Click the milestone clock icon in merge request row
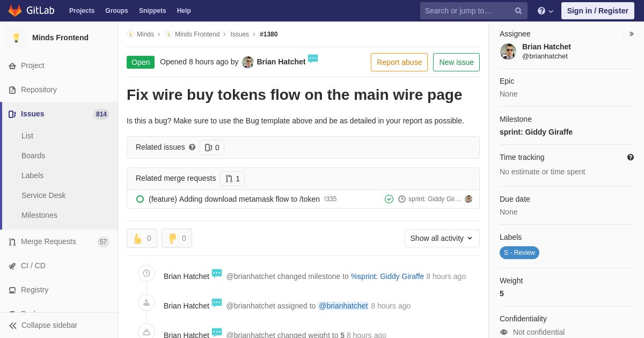Viewport: 644px width, 338px height. point(402,199)
